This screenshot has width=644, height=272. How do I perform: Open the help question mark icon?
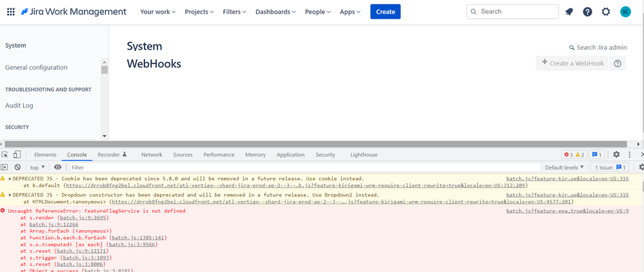click(587, 12)
